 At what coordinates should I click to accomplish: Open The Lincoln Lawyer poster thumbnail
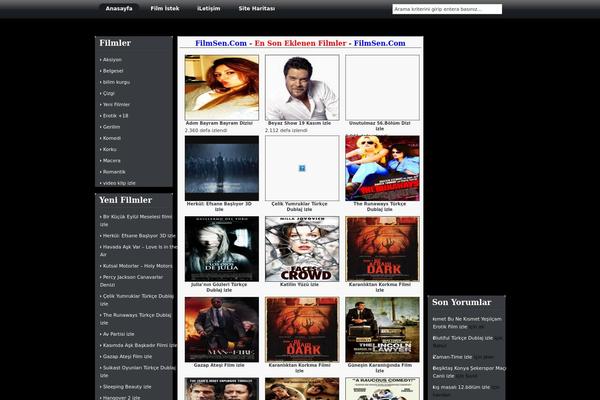382,330
